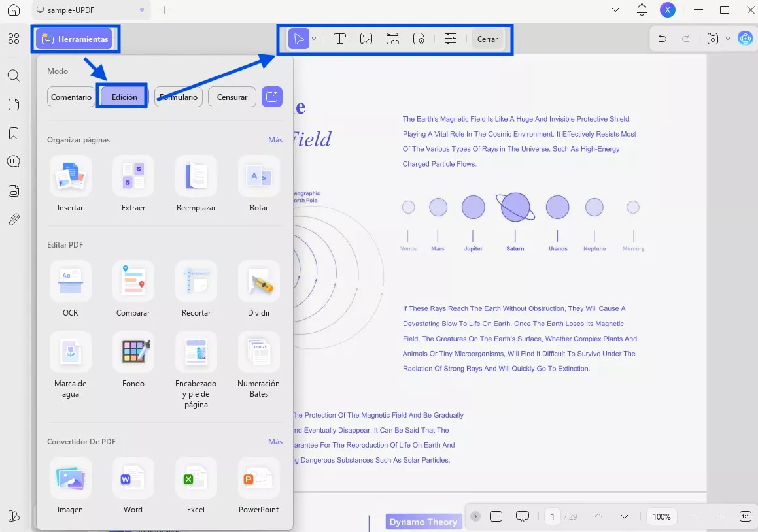Open Más link for Convertidor De PDF
Image resolution: width=758 pixels, height=532 pixels.
tap(275, 442)
